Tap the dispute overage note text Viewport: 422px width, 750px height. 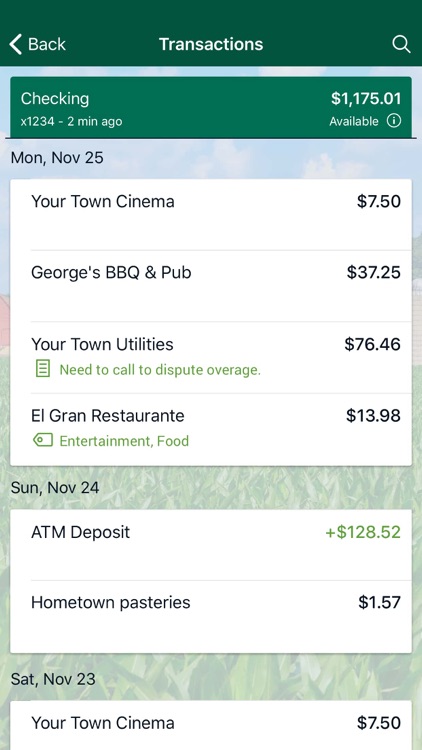point(160,370)
